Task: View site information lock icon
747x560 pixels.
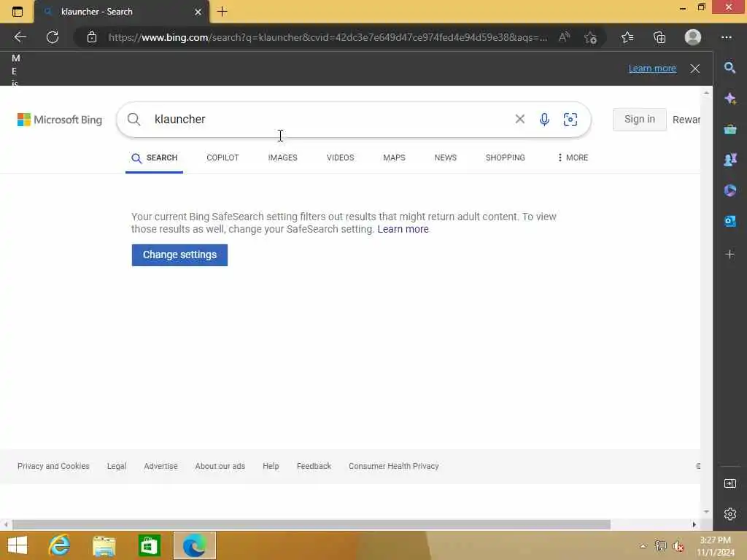Action: 91,37
